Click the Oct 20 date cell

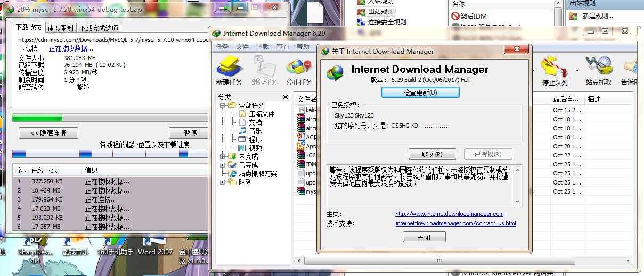[x=567, y=146]
